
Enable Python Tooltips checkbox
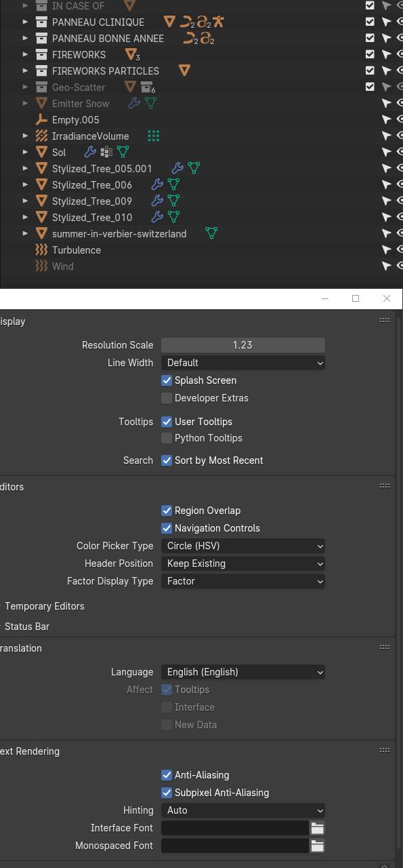(167, 438)
